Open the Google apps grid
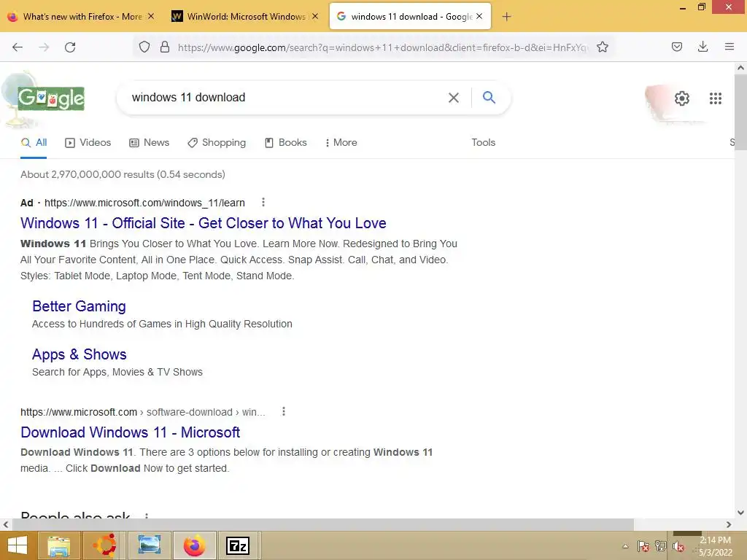 pyautogui.click(x=715, y=98)
